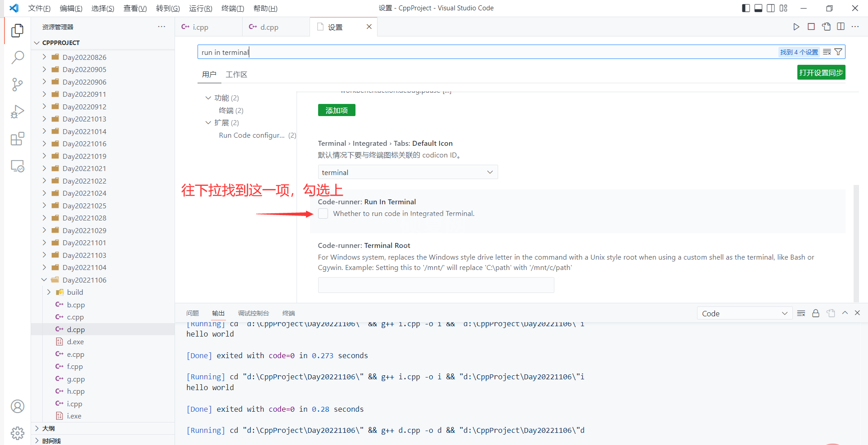Select the 工作区 settings scope tab

coord(236,74)
